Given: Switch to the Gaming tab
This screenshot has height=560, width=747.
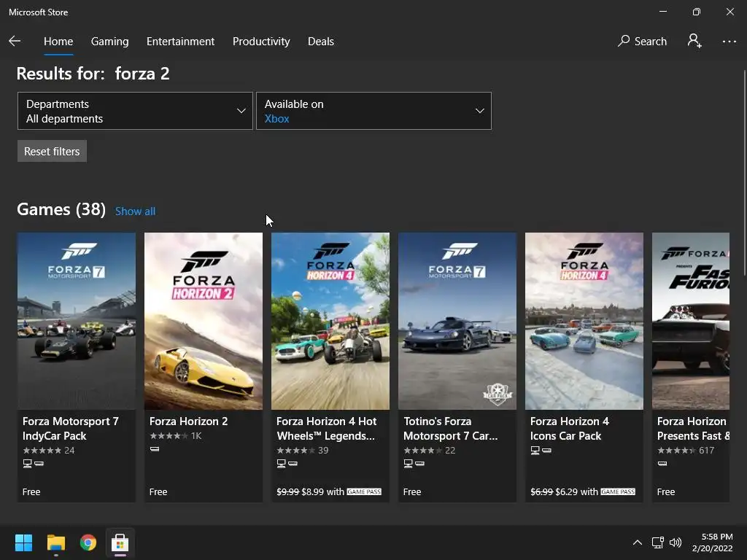Looking at the screenshot, I should coord(109,42).
